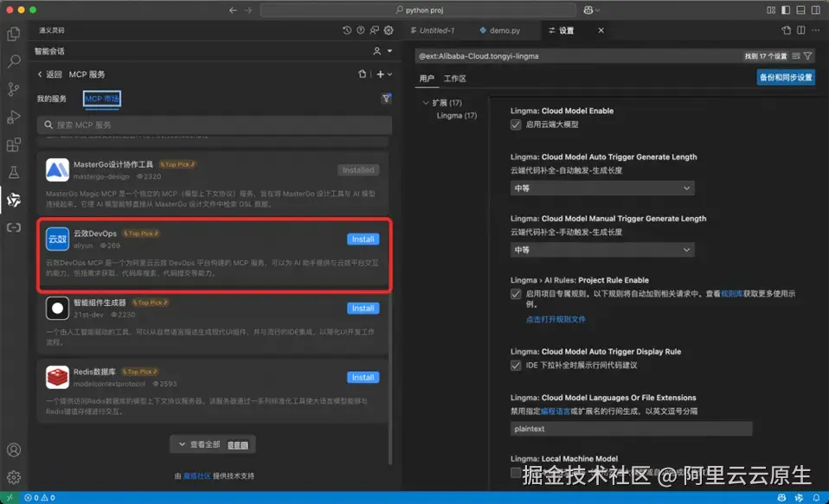Open the Tongyi Lingma sidebar icon

[14, 200]
